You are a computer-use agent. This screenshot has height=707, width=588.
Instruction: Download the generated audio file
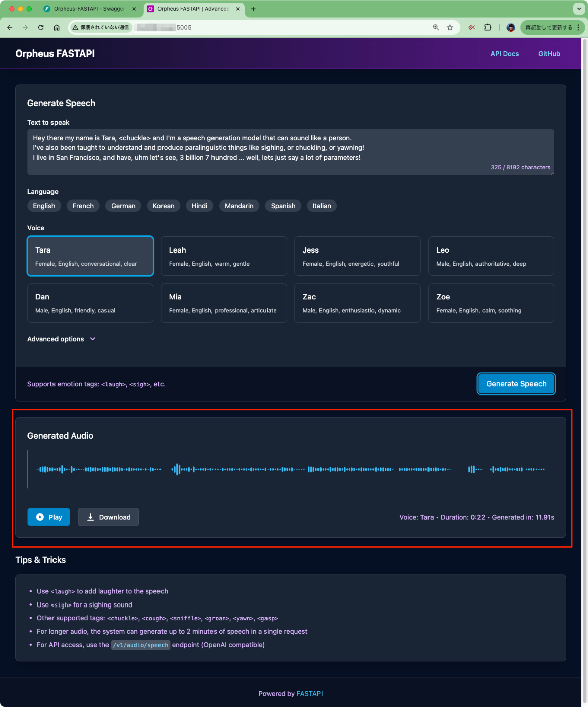click(108, 517)
